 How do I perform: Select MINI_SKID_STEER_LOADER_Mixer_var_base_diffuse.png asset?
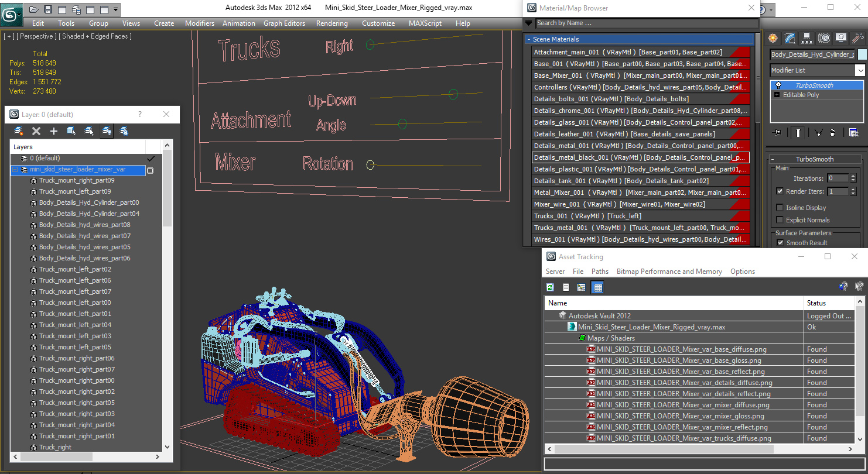point(681,349)
